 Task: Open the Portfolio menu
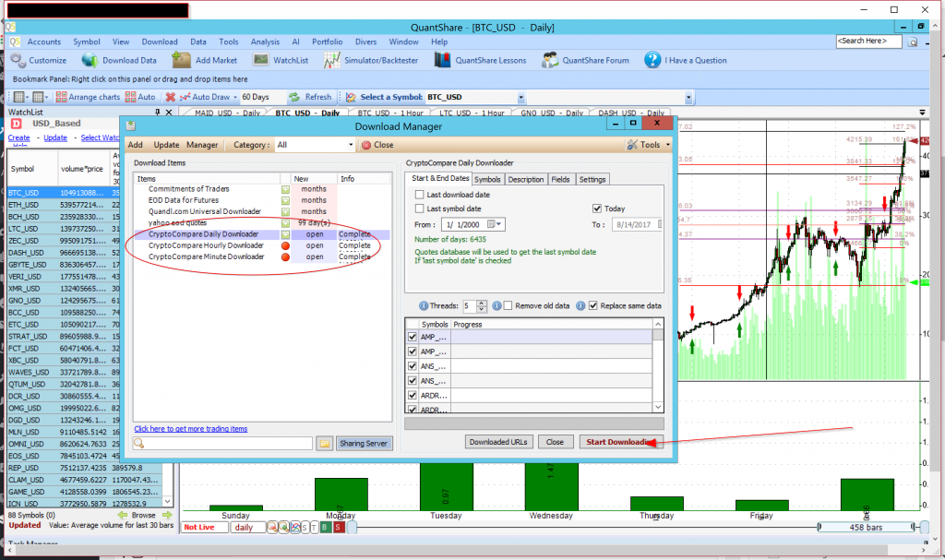coord(328,42)
